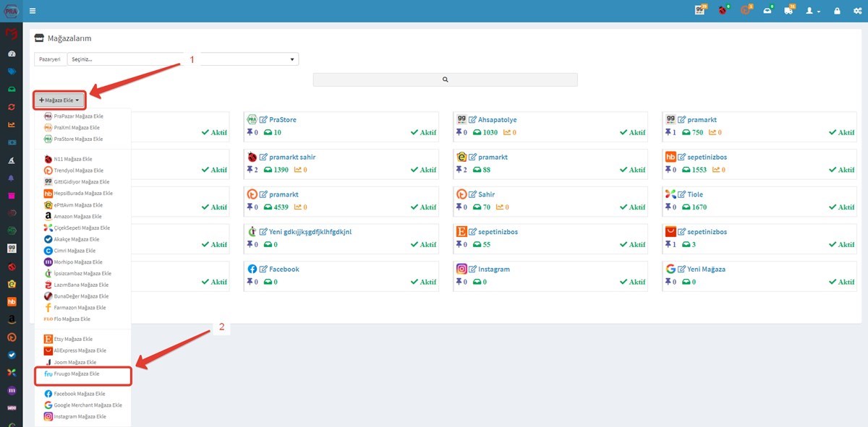The width and height of the screenshot is (868, 427).
Task: Open the settings gears icon
Action: 857,11
